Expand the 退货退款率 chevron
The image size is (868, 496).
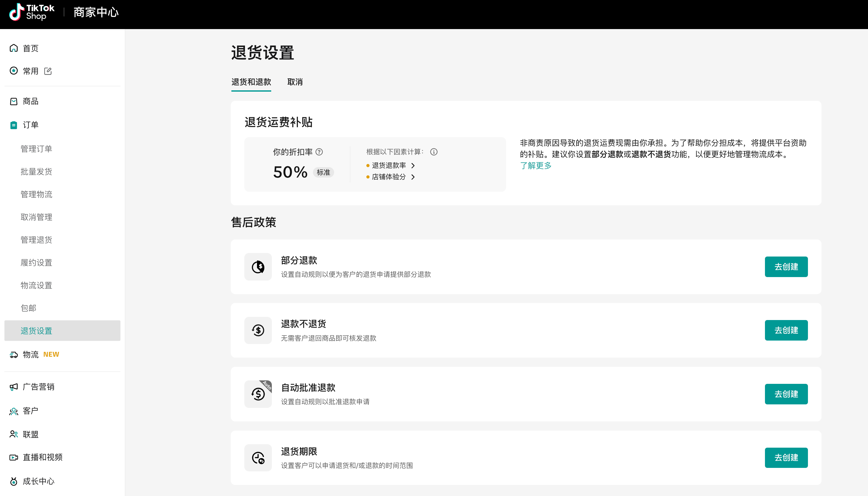click(x=413, y=166)
